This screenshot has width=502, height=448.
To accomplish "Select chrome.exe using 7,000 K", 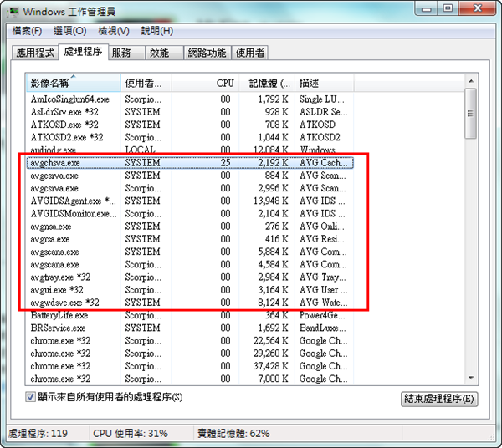I will 190,379.
